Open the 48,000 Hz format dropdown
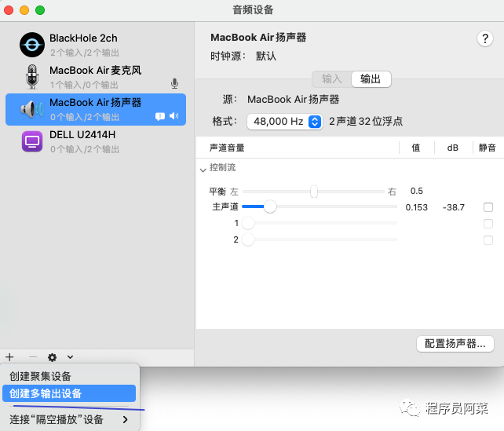This screenshot has width=504, height=431. [x=285, y=122]
